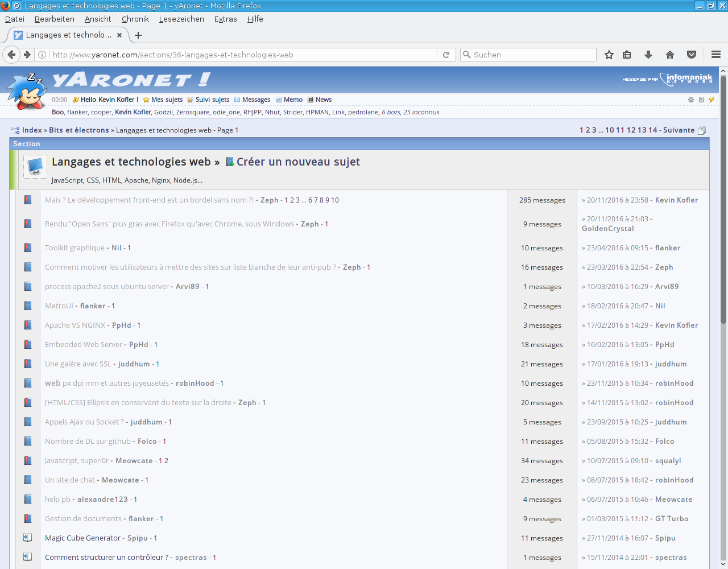Open the Magic Cube Generator topic

pyautogui.click(x=82, y=538)
